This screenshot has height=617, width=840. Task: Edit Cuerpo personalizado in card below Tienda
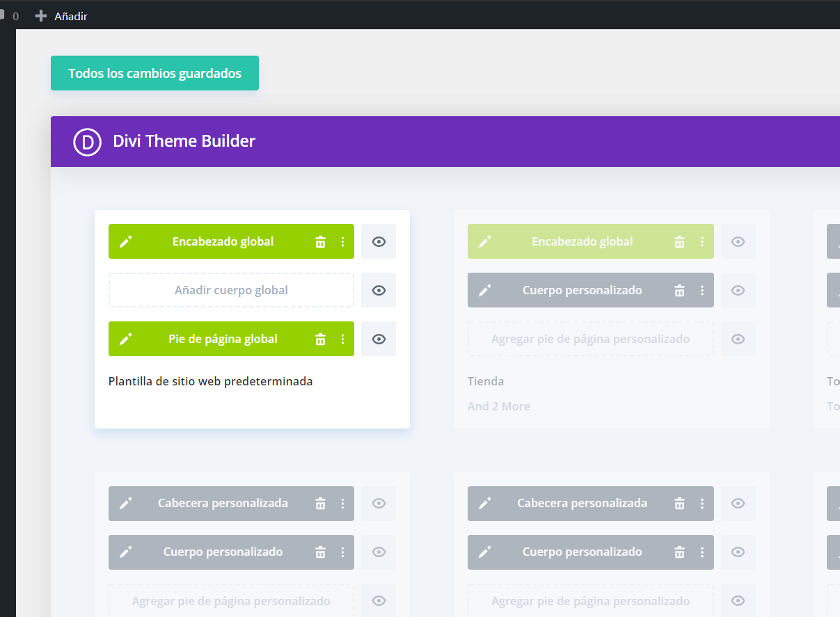point(484,552)
